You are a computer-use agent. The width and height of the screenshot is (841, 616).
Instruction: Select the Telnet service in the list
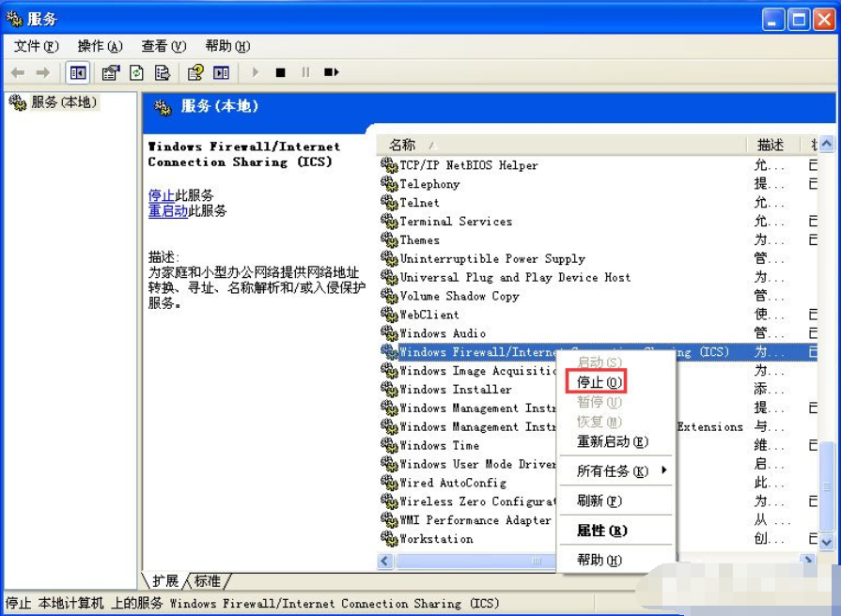tap(419, 202)
